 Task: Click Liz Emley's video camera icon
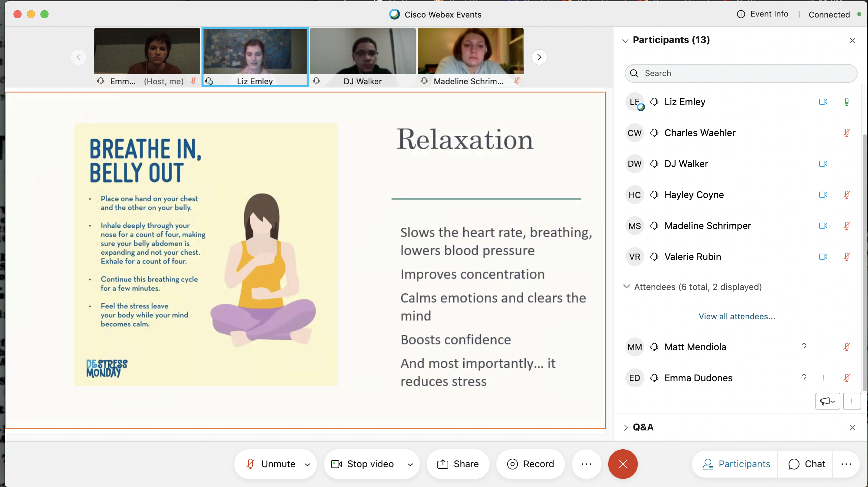coord(823,102)
